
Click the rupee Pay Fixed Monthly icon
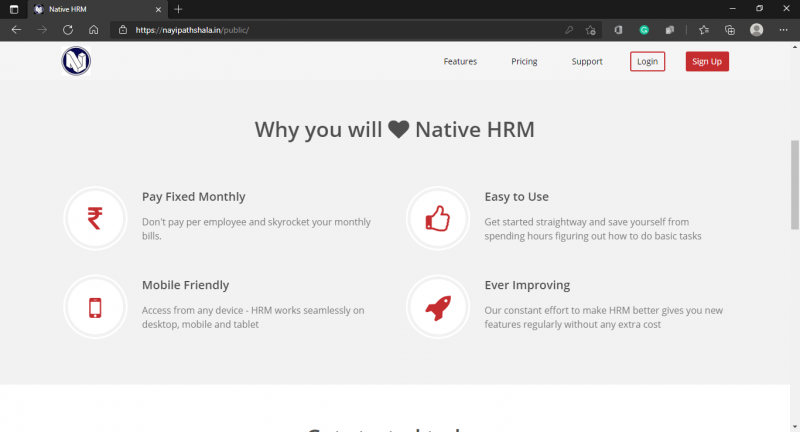pyautogui.click(x=95, y=218)
